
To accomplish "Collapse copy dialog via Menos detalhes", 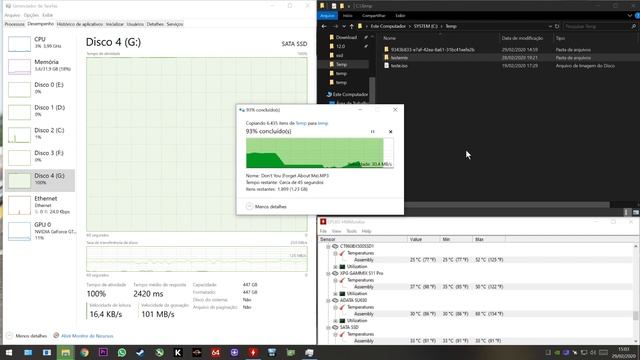I will point(267,207).
